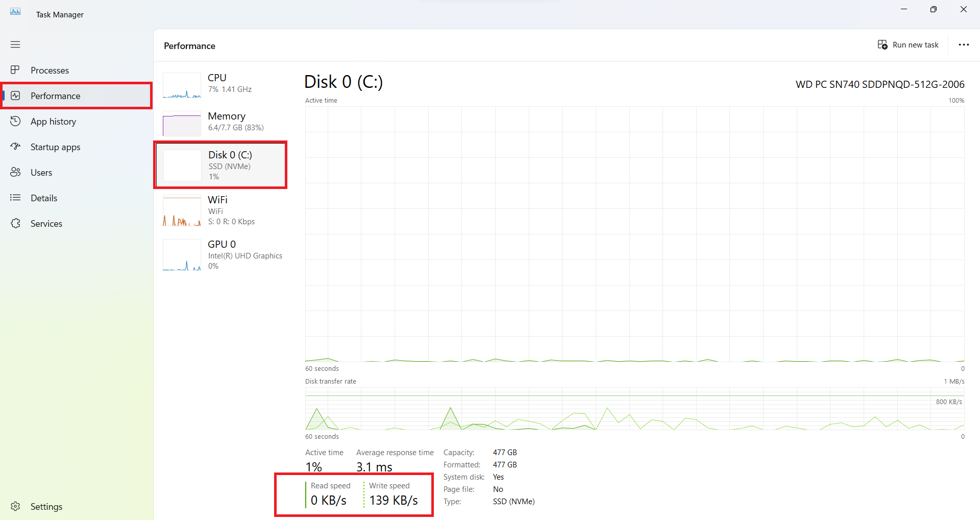The height and width of the screenshot is (520, 980).
Task: Click the Users people icon
Action: tap(15, 172)
